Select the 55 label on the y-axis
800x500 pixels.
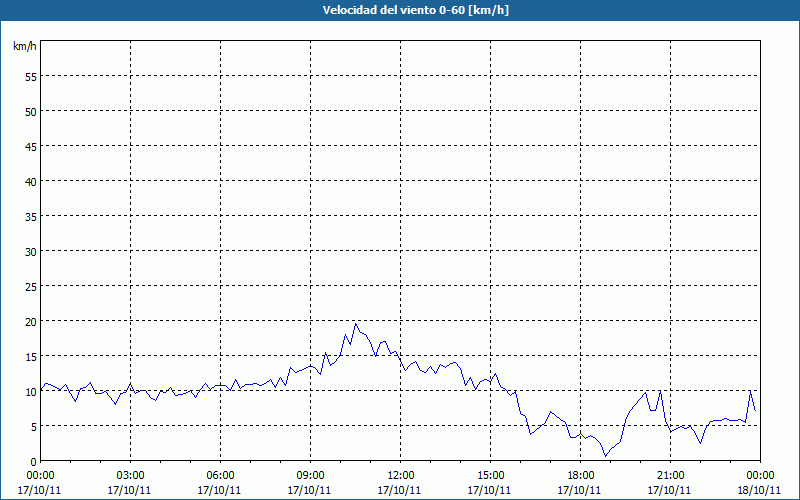tap(30, 76)
